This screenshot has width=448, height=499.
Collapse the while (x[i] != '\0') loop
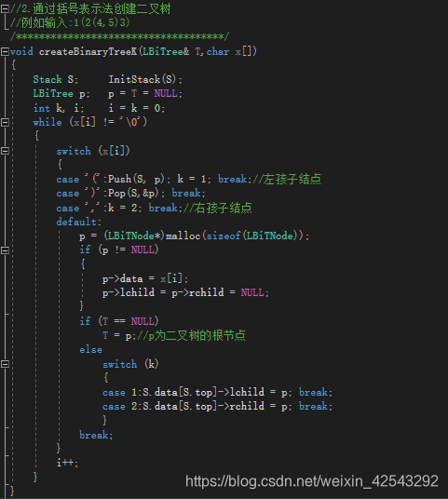click(x=5, y=122)
